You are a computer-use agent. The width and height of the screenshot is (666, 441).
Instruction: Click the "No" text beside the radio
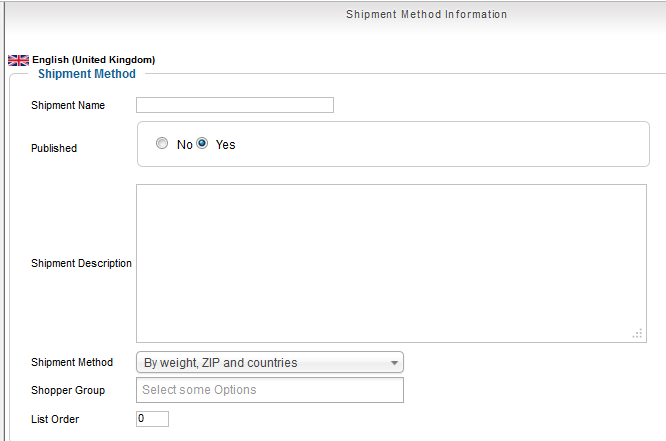(184, 144)
